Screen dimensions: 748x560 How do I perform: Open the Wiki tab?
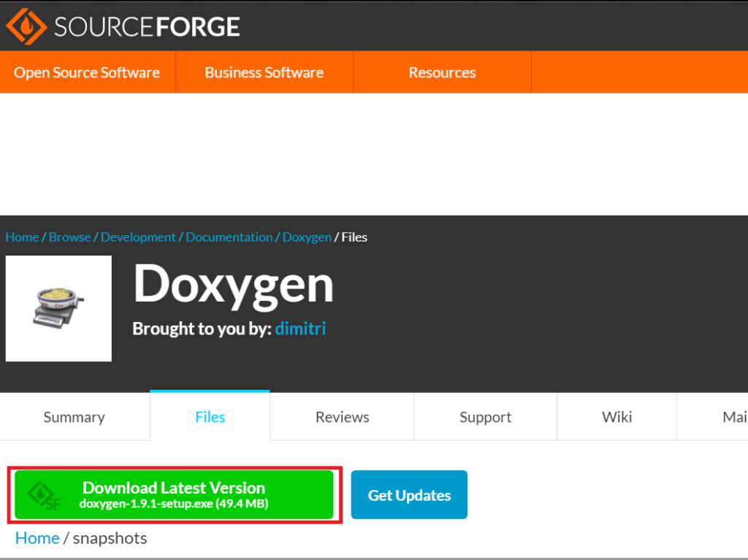(617, 417)
